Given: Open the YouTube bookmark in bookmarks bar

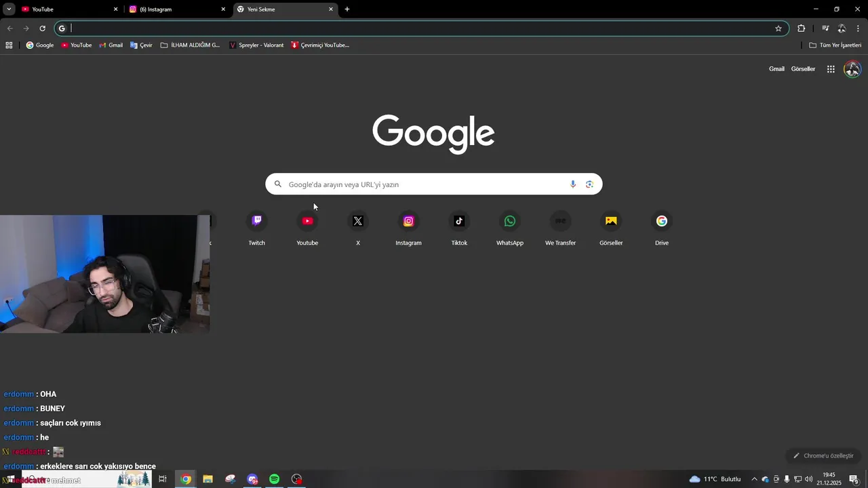Looking at the screenshot, I should (x=76, y=45).
